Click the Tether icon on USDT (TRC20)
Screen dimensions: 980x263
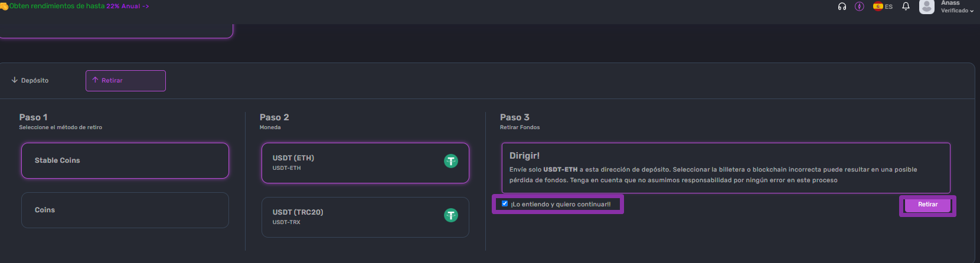451,215
